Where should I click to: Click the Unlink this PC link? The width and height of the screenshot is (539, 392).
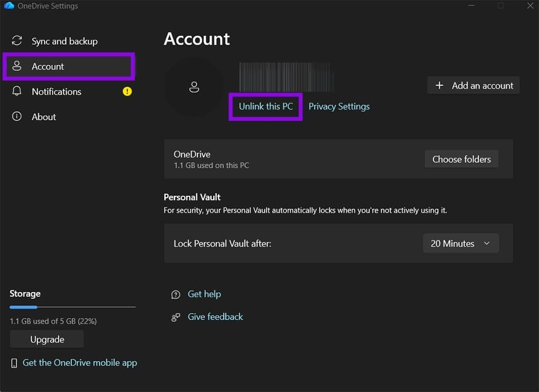[x=266, y=106]
